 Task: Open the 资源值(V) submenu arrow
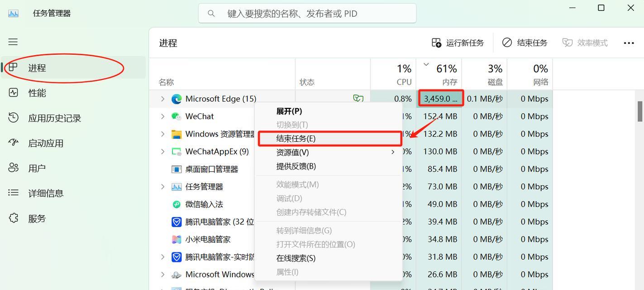click(x=393, y=152)
